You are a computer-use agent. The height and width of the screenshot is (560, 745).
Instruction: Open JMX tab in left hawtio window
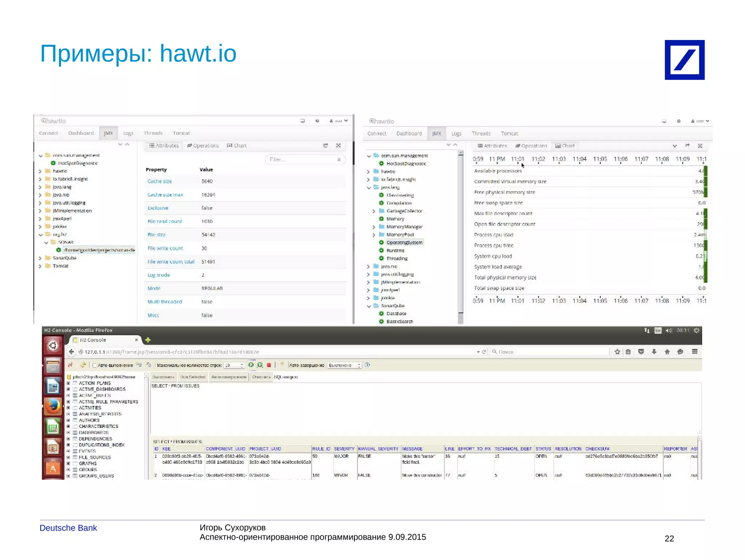point(108,133)
